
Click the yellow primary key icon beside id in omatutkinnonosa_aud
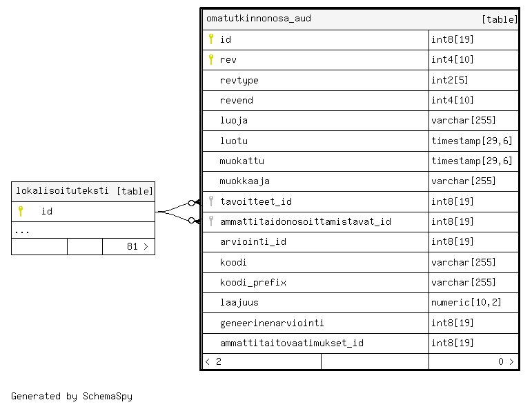pos(211,39)
